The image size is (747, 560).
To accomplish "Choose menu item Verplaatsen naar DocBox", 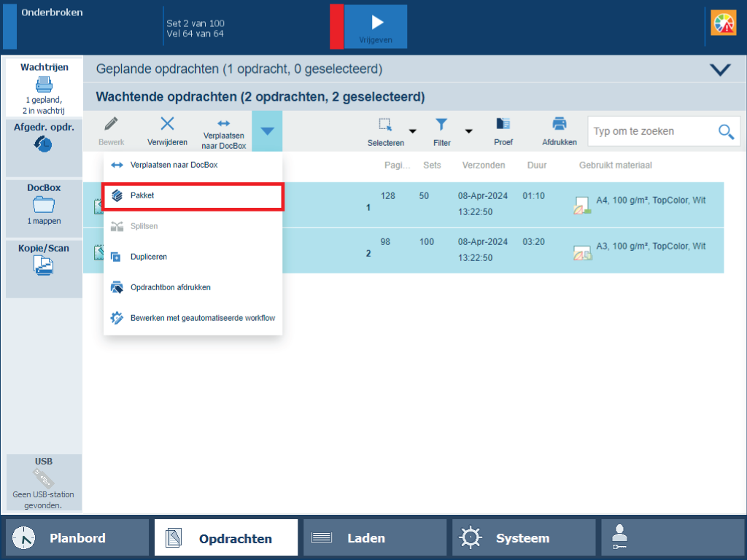I will 193,165.
